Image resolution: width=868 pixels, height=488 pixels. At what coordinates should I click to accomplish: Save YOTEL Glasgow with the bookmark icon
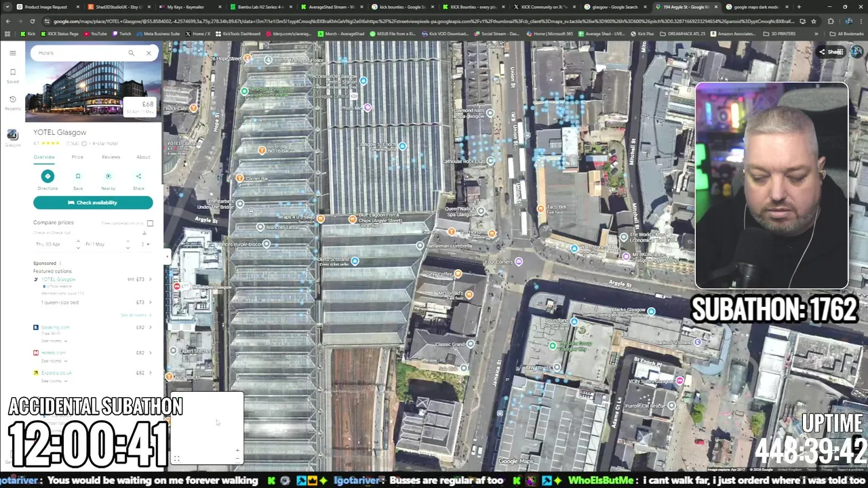click(x=78, y=177)
